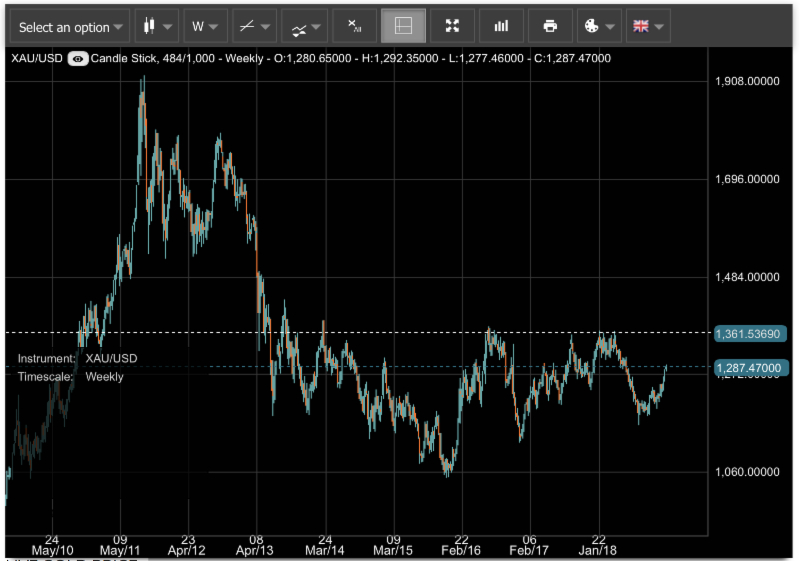Click the drawing line tool icon

pyautogui.click(x=247, y=26)
